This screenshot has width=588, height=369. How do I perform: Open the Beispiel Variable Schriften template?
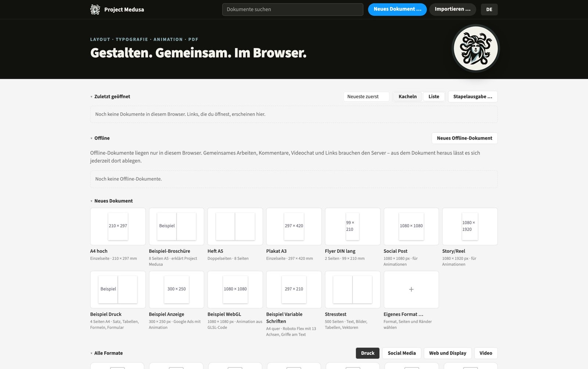(294, 290)
